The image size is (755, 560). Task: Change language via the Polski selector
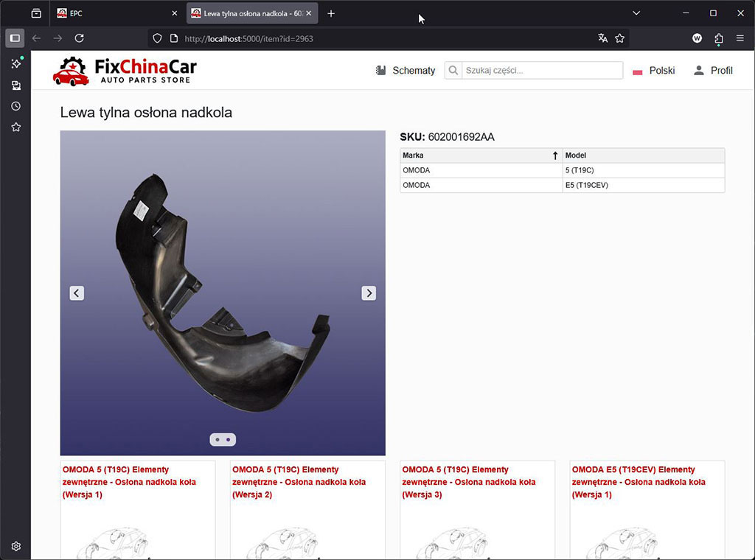tap(653, 70)
